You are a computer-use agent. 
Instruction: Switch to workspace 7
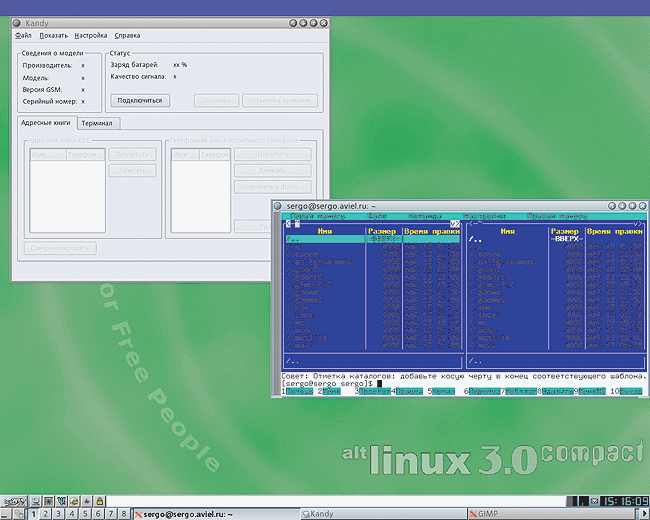111,514
